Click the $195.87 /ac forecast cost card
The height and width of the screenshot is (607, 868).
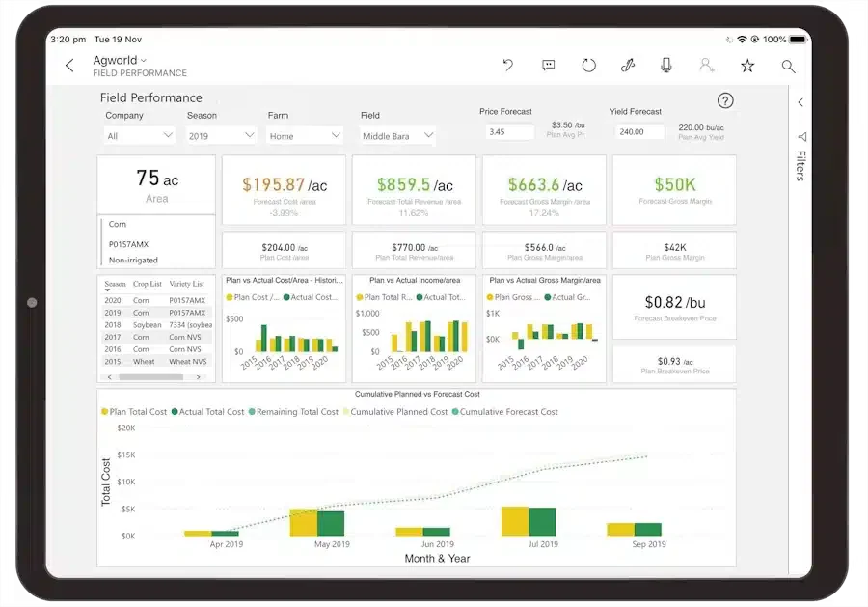pyautogui.click(x=284, y=190)
